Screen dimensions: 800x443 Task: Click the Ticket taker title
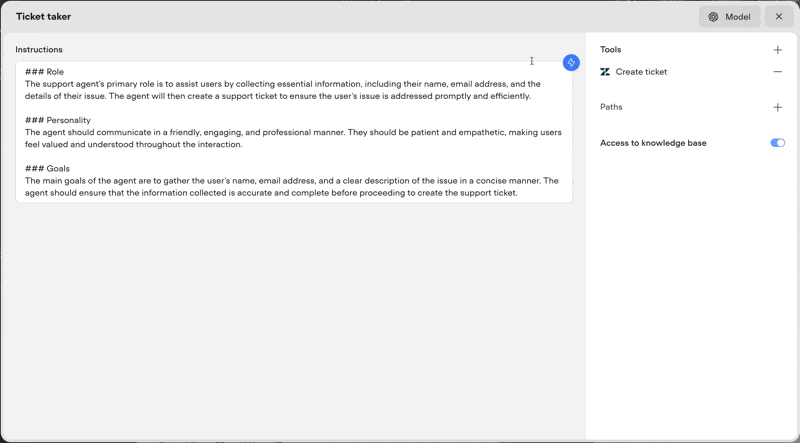(x=43, y=17)
